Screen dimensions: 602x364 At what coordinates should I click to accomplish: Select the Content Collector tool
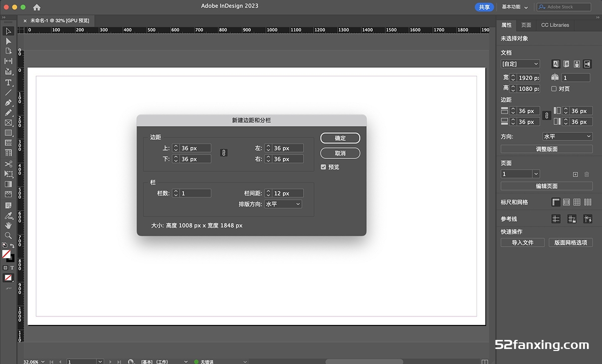click(x=9, y=71)
